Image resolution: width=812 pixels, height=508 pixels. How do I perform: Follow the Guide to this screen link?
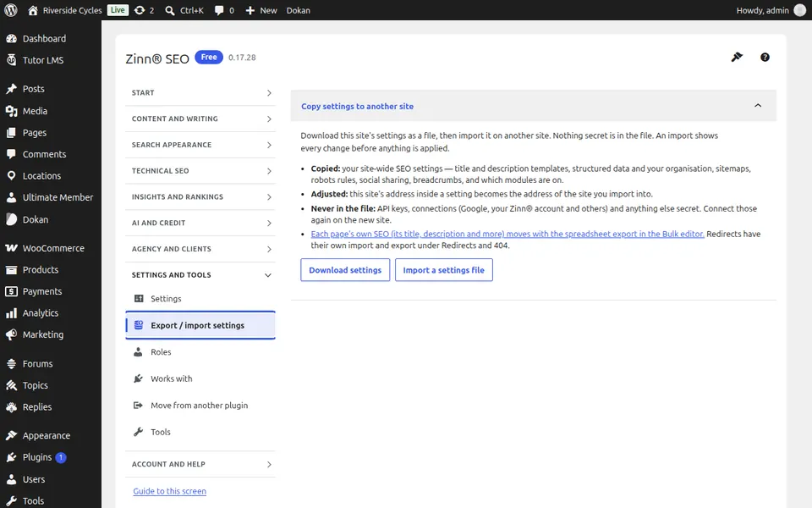(x=169, y=491)
